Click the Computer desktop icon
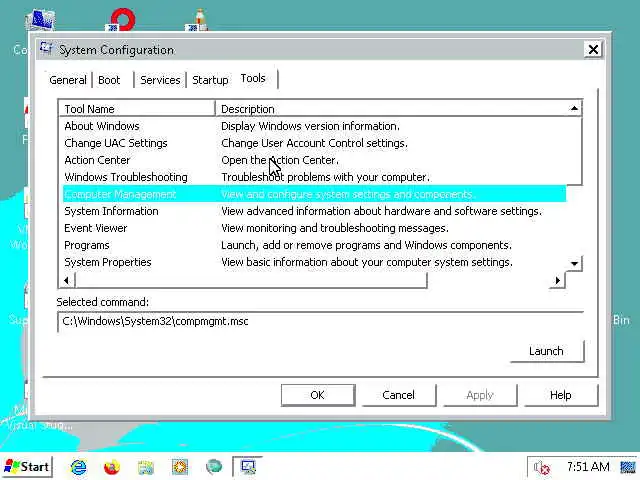Image resolution: width=640 pixels, height=480 pixels. tap(40, 20)
